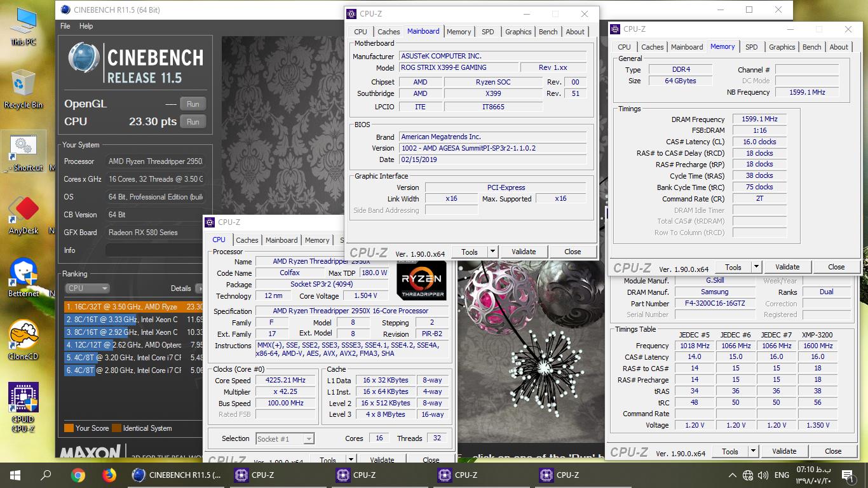Open CPU tab in Memory CPU-Z window
This screenshot has height=488, width=868.
625,47
